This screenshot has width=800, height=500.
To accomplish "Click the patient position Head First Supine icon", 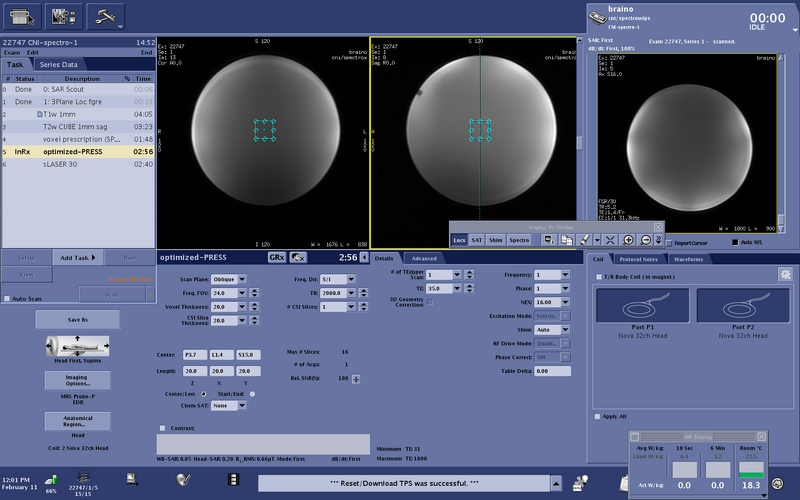I will tap(78, 346).
